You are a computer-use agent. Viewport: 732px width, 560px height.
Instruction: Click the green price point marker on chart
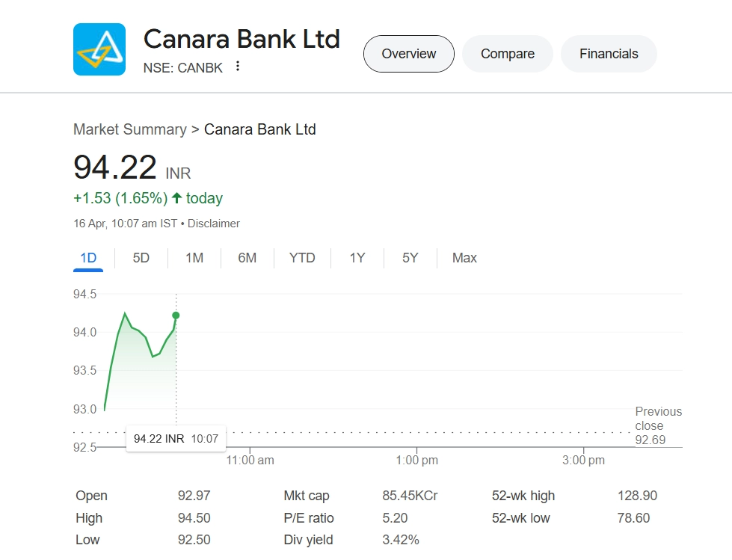tap(176, 315)
